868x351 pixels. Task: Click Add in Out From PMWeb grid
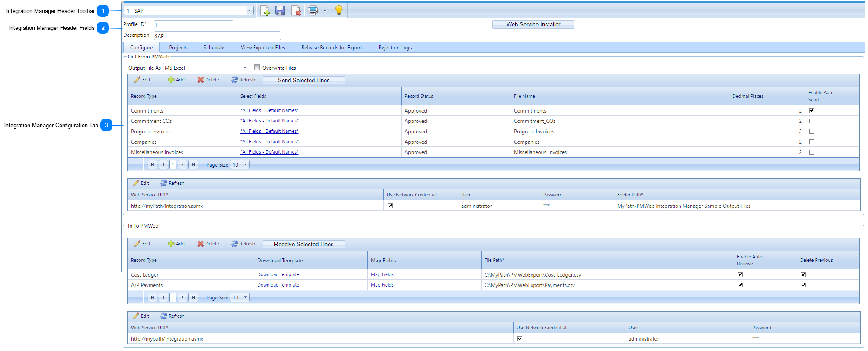[x=176, y=80]
